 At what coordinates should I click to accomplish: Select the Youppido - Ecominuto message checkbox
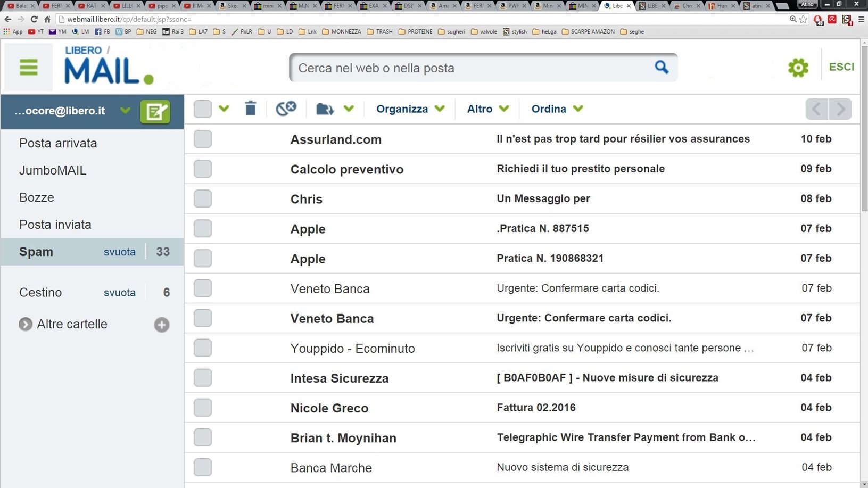(202, 348)
